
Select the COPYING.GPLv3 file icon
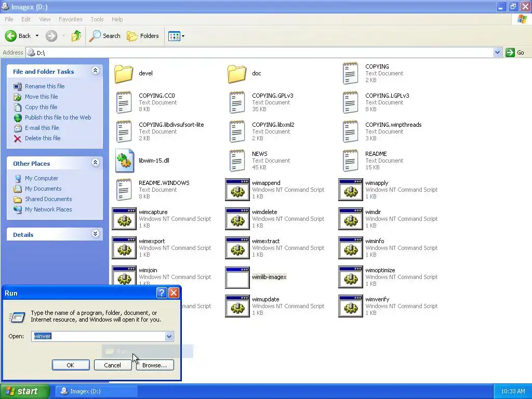(237, 102)
